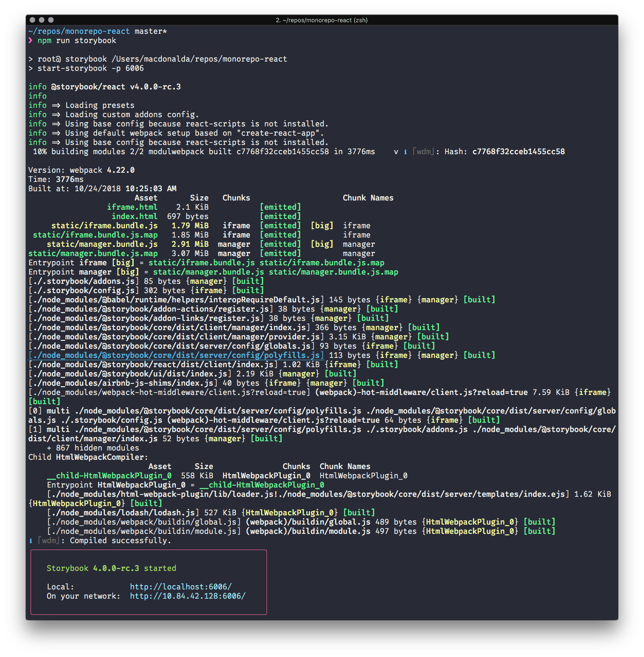This screenshot has height=657, width=644.
Task: Click the '[./node_modules/lodash/lodash.js]' module line
Action: (x=211, y=513)
